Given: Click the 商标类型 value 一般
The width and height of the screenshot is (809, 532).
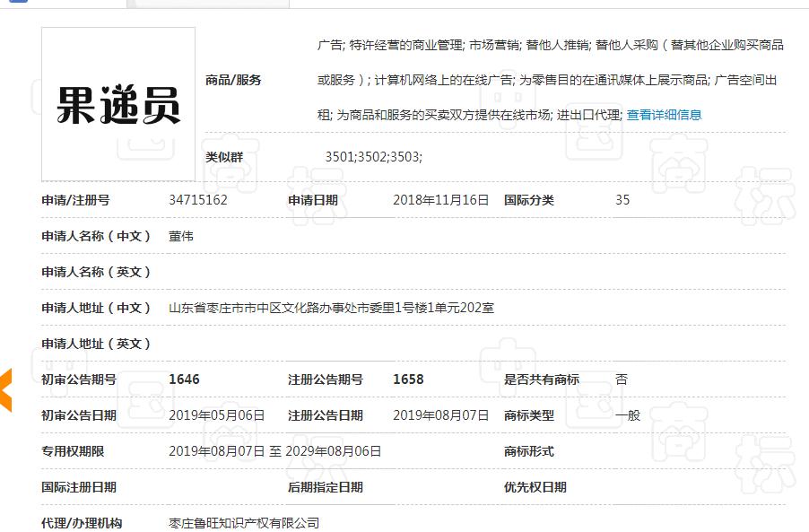Looking at the screenshot, I should coord(628,415).
